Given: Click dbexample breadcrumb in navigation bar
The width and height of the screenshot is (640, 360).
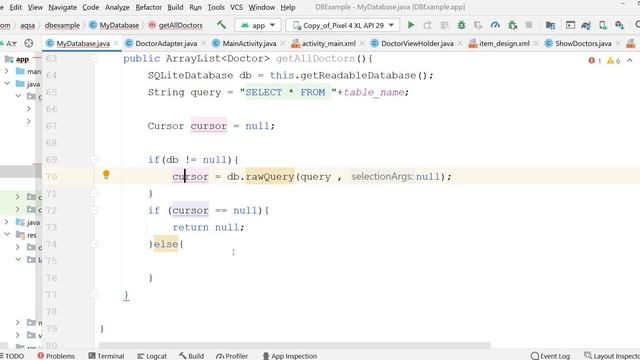Looking at the screenshot, I should coord(62,25).
